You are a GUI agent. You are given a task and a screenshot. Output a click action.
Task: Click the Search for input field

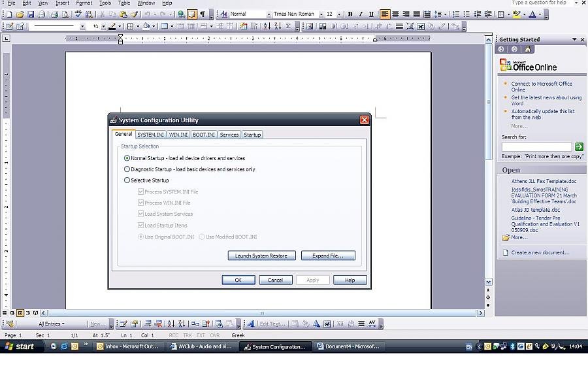pos(536,146)
